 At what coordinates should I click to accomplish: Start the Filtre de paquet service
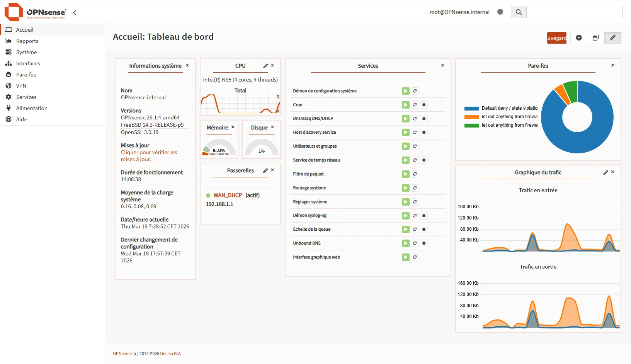(405, 174)
